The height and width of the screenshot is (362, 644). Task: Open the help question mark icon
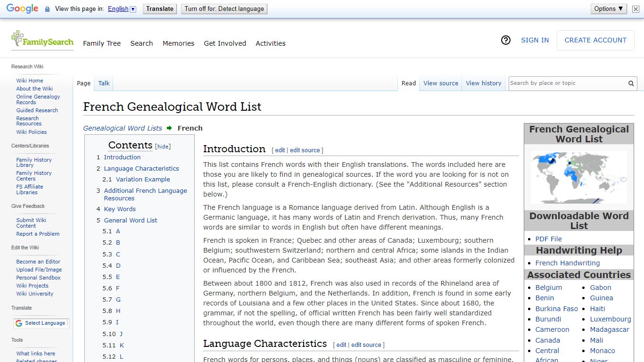click(506, 41)
